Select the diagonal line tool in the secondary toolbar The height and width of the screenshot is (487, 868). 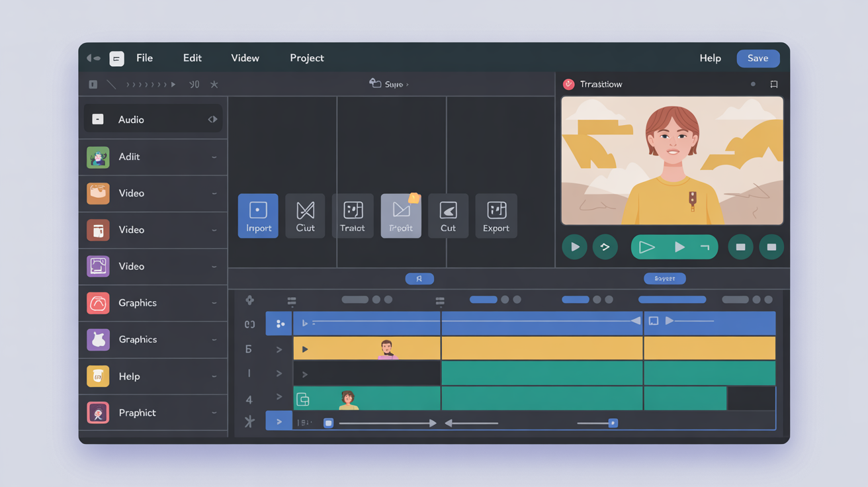[x=111, y=85]
